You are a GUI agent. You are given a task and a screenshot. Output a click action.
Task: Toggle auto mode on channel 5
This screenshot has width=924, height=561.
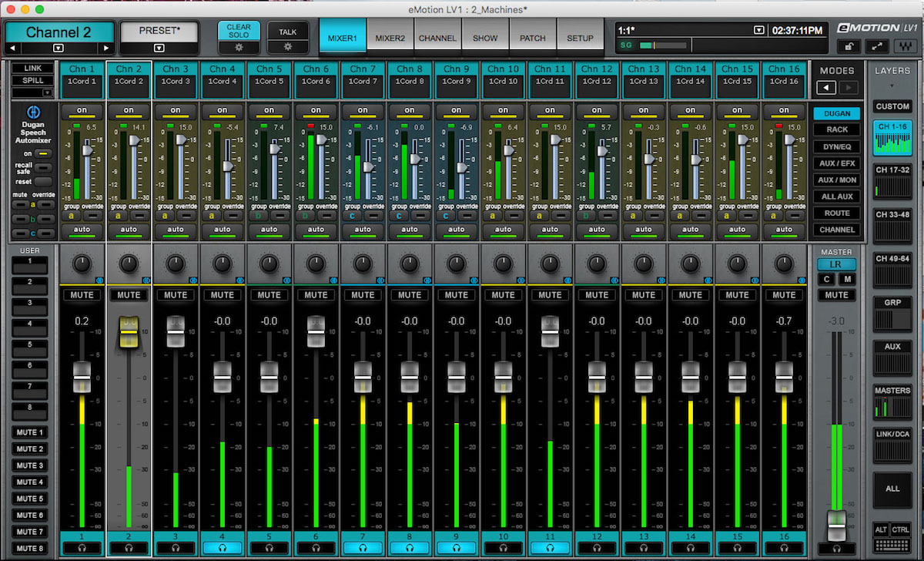point(269,230)
